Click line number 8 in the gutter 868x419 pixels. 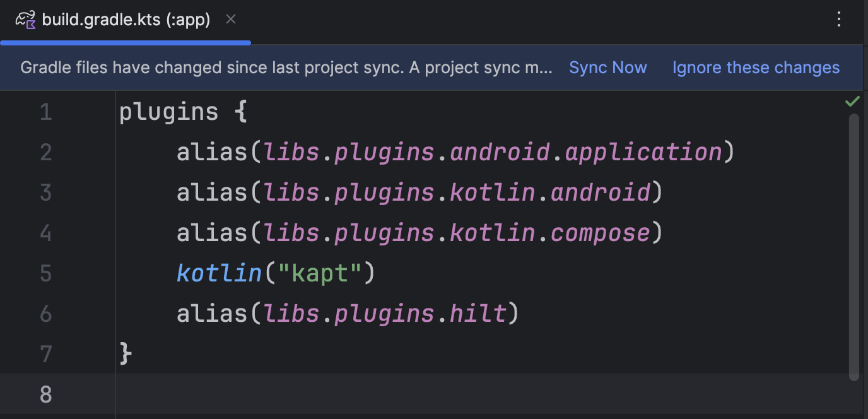46,394
